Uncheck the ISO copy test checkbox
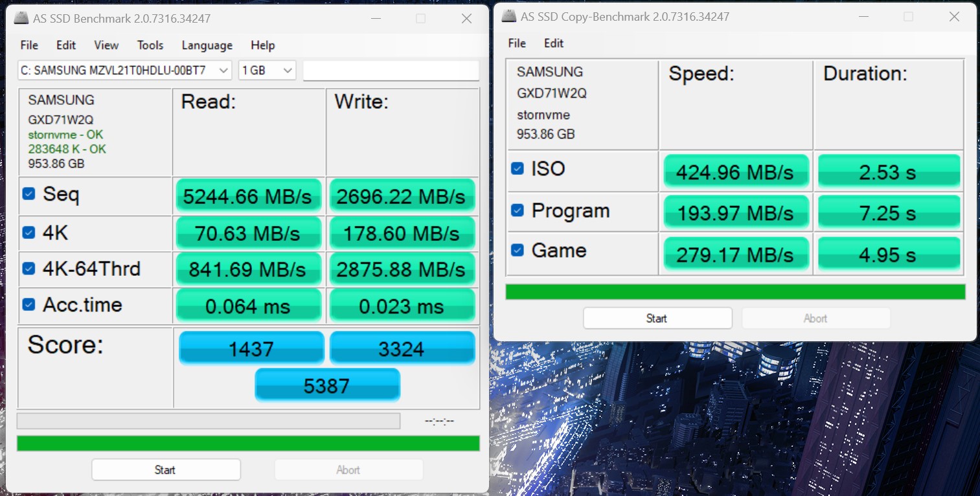 (x=517, y=168)
